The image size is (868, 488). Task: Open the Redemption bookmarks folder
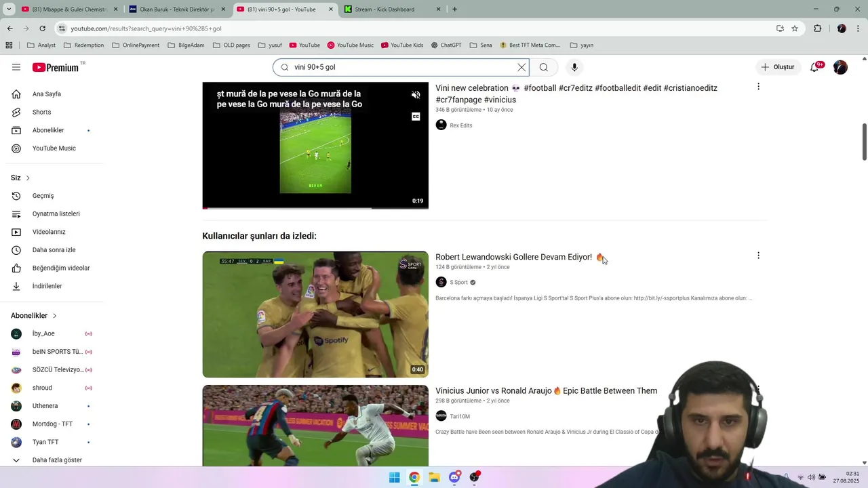[83, 45]
